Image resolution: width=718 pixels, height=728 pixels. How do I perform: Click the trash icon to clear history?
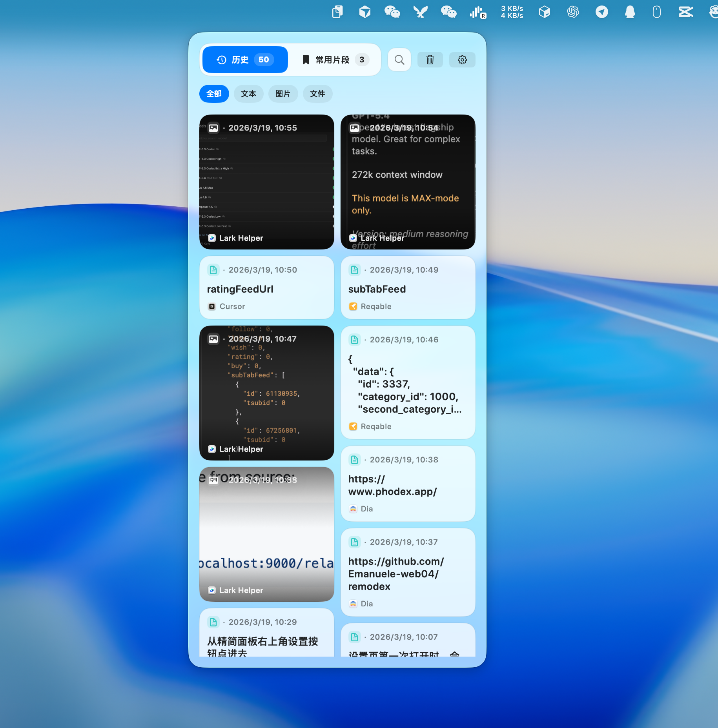click(x=430, y=60)
